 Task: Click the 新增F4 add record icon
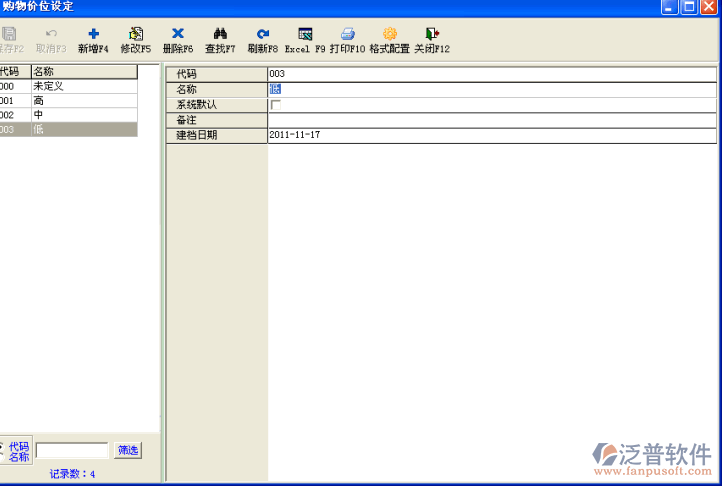tap(93, 34)
